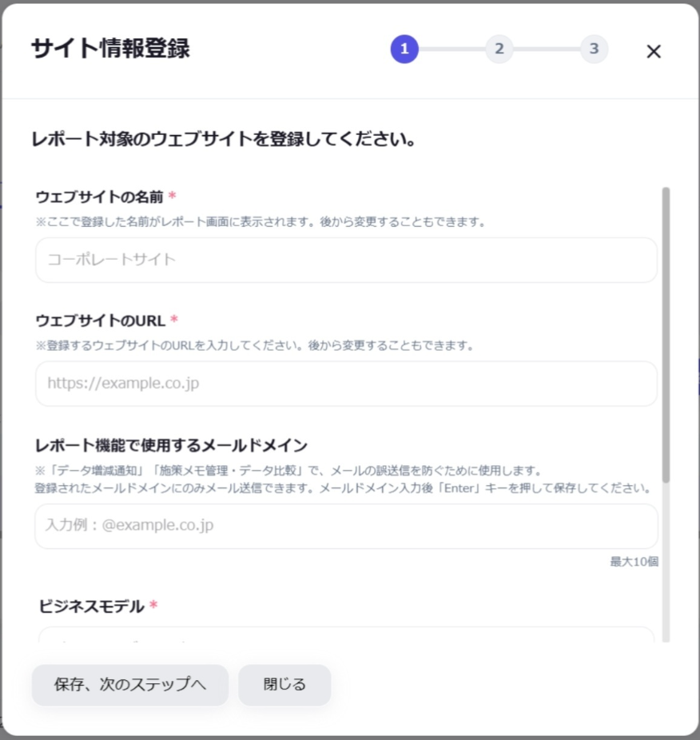Click the helper text under ウェブサイトの名前
700x740 pixels.
click(x=261, y=222)
